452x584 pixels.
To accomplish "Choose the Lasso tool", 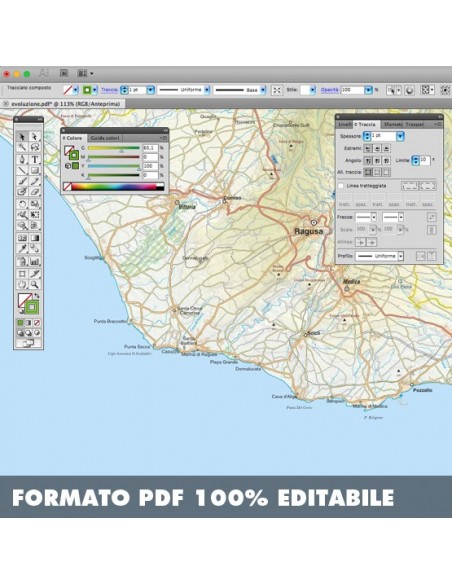I will coord(35,147).
